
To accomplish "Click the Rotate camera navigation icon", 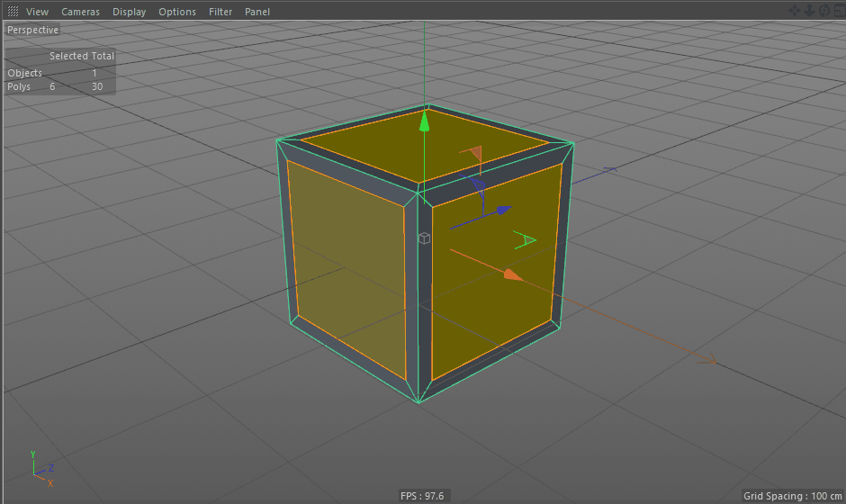I will (x=824, y=10).
